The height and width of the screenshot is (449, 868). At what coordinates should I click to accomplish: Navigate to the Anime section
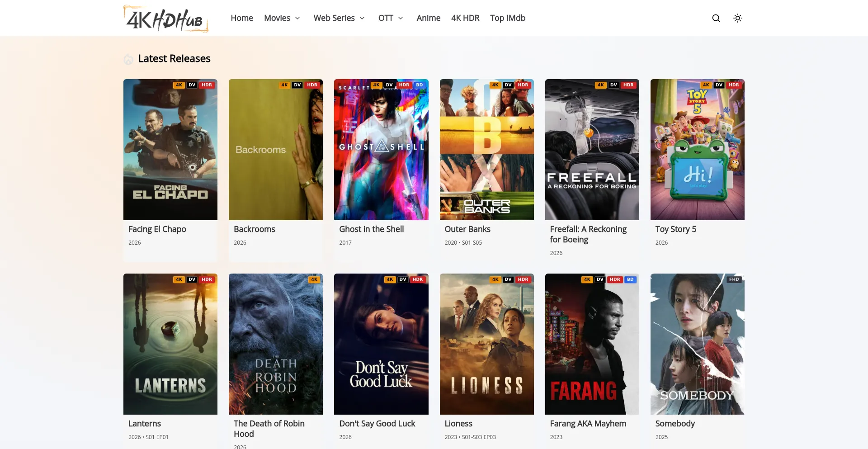429,18
